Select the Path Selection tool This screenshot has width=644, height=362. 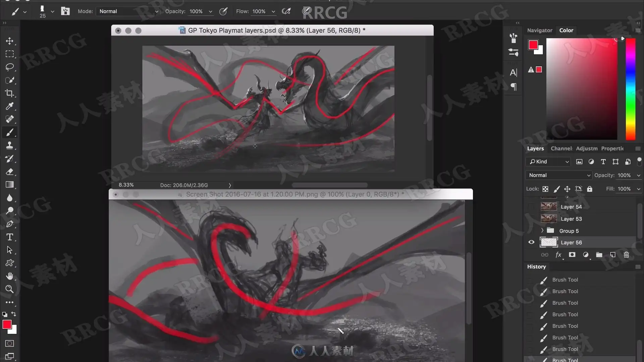click(x=9, y=250)
